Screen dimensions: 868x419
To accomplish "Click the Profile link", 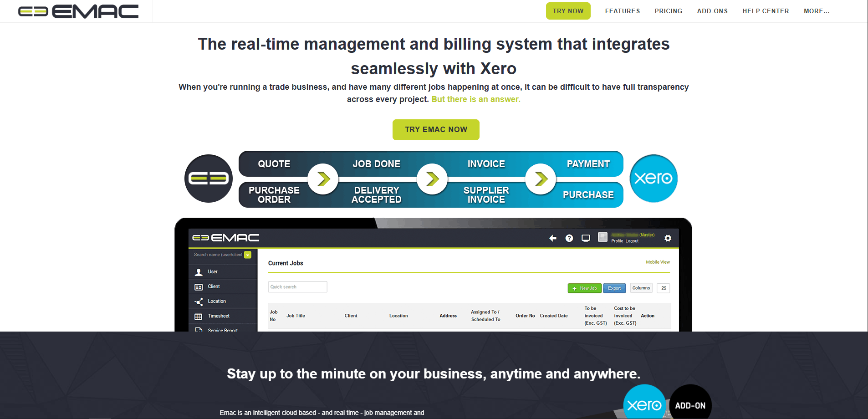I will point(617,241).
